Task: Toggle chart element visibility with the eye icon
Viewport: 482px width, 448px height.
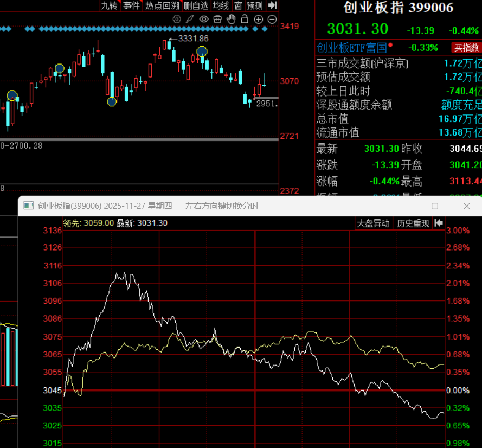Action: [204, 19]
